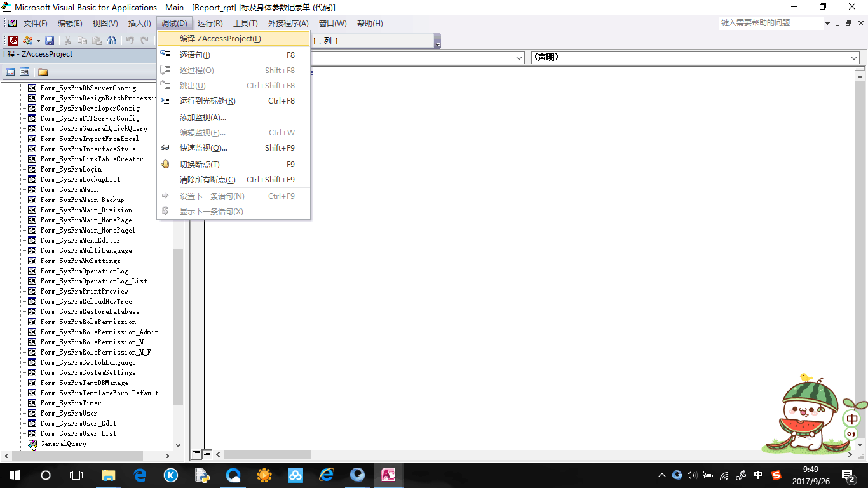Image resolution: width=868 pixels, height=488 pixels.
Task: Open File Explorer from taskbar
Action: (109, 475)
